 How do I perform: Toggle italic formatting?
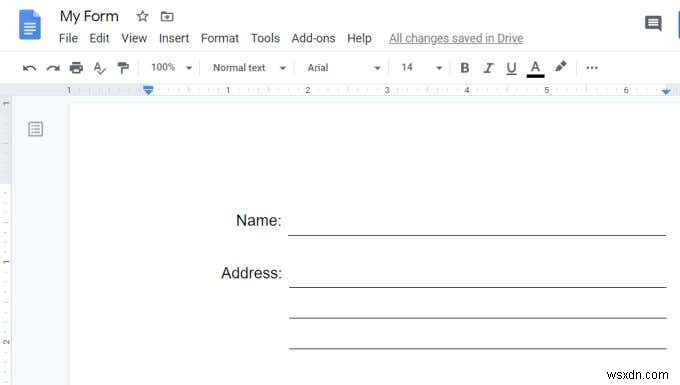[488, 68]
